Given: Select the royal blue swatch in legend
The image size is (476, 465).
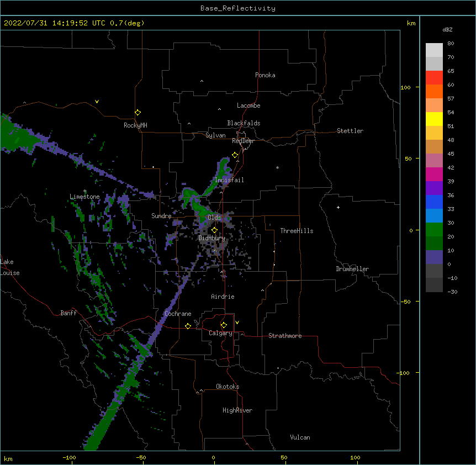Looking at the screenshot, I should pos(434,202).
